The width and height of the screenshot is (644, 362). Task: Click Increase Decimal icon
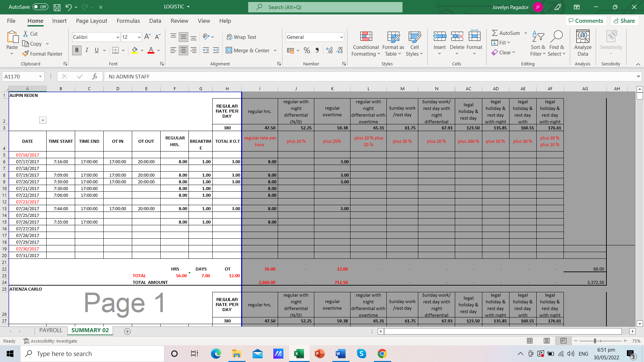(329, 50)
